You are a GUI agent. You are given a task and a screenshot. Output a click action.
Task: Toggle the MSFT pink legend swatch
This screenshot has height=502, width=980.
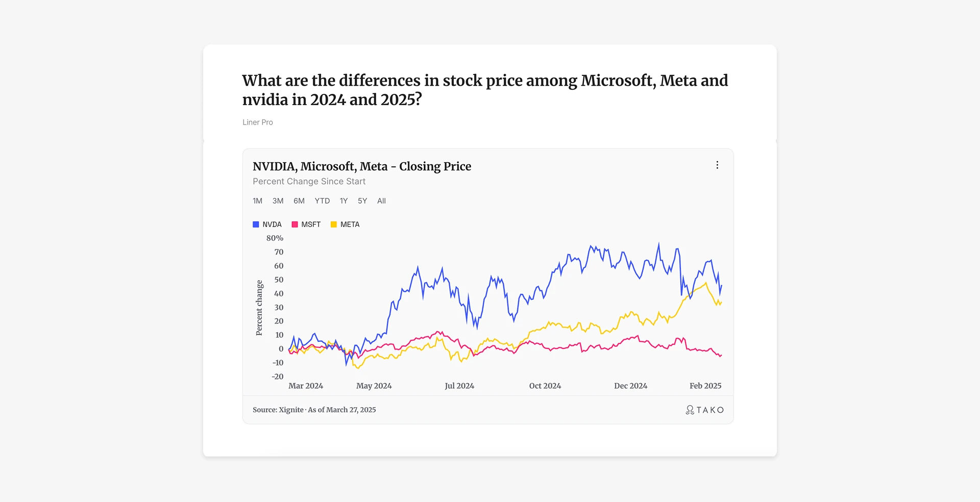click(295, 224)
